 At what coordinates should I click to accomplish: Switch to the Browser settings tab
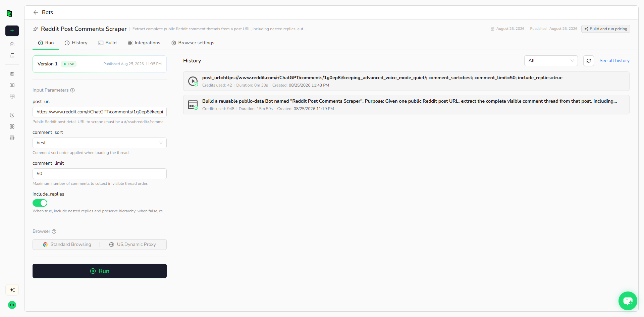pyautogui.click(x=193, y=43)
